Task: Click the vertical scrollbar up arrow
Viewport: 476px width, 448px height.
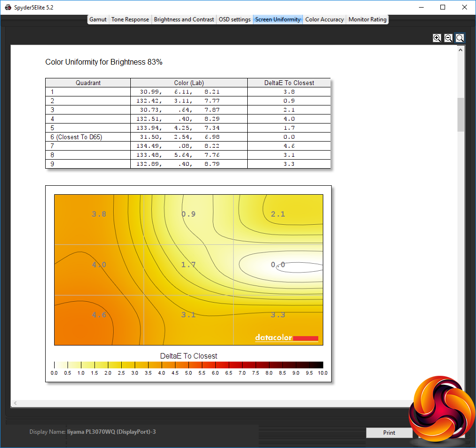Action: tap(460, 50)
